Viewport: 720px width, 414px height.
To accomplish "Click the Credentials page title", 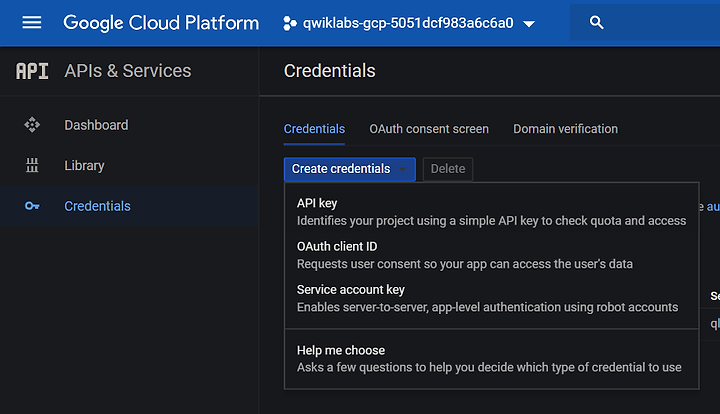I will (330, 71).
